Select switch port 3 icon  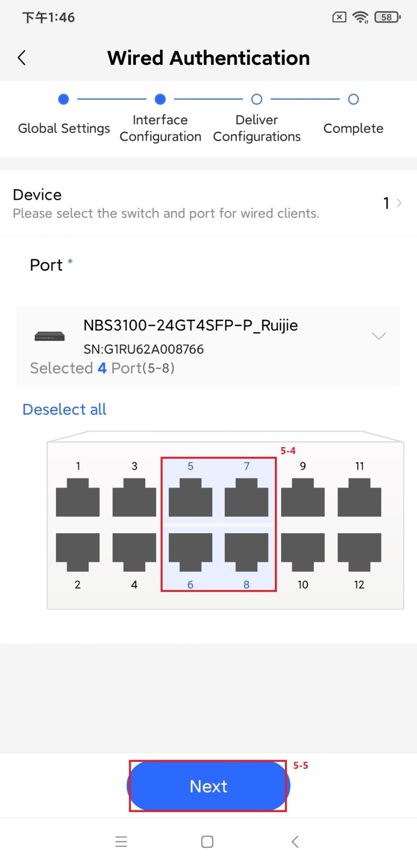(134, 497)
